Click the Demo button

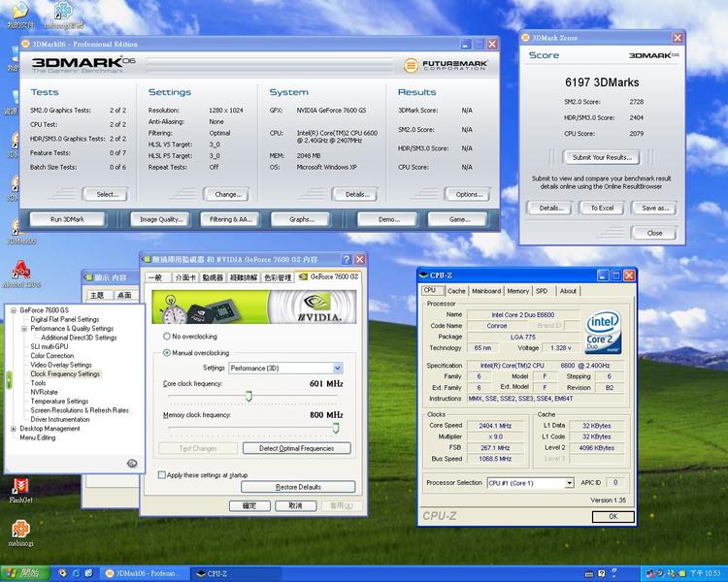388,219
